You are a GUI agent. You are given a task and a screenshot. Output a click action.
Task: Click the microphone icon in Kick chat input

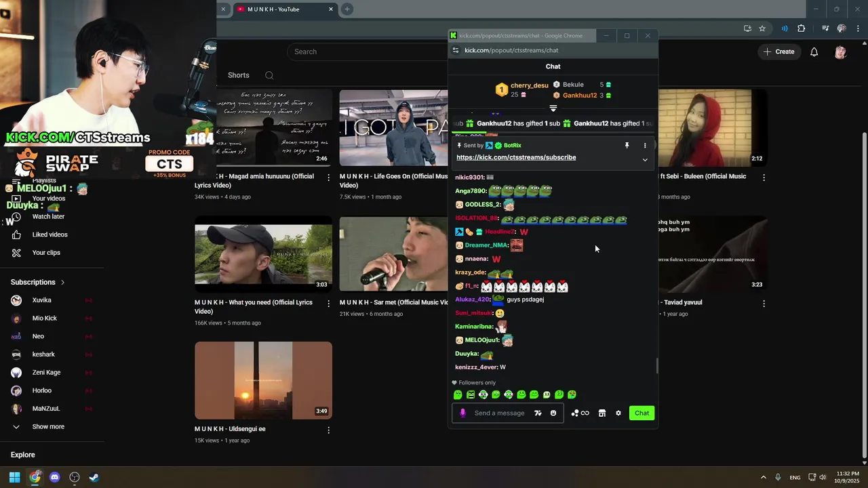click(x=463, y=413)
